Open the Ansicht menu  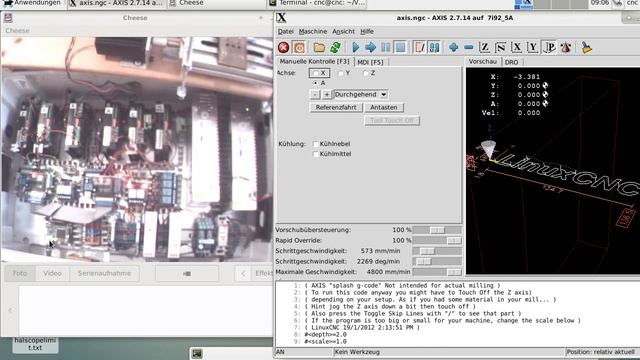pyautogui.click(x=343, y=31)
